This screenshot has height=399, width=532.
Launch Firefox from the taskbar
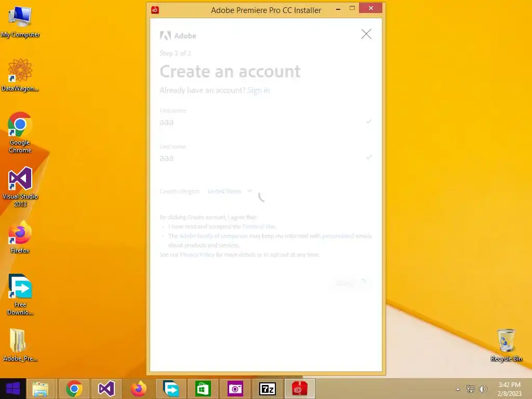[x=138, y=389]
